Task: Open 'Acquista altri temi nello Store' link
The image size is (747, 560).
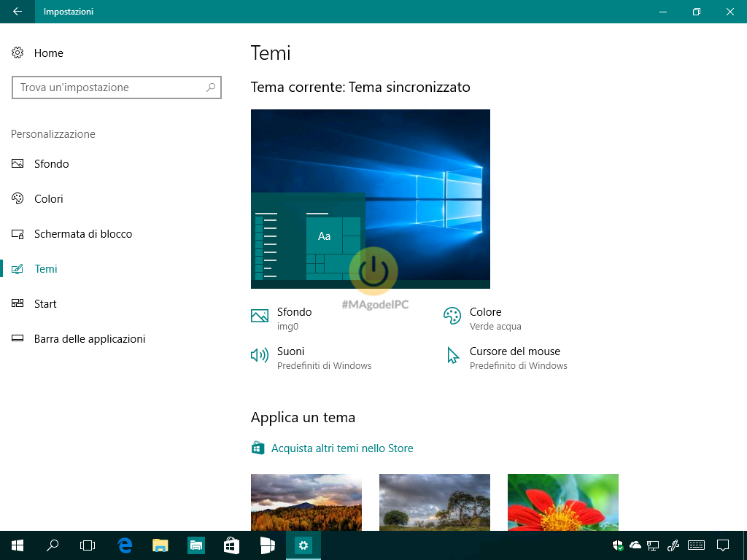Action: tap(342, 448)
